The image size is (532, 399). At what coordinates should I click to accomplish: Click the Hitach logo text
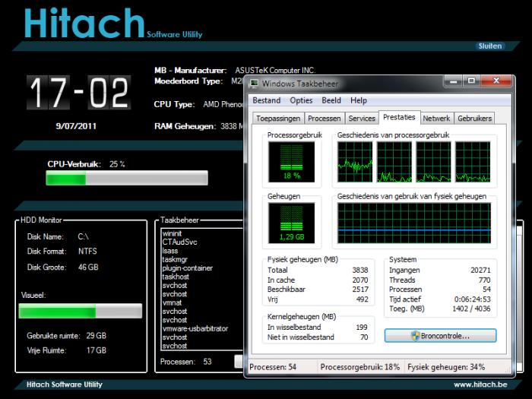tap(84, 23)
